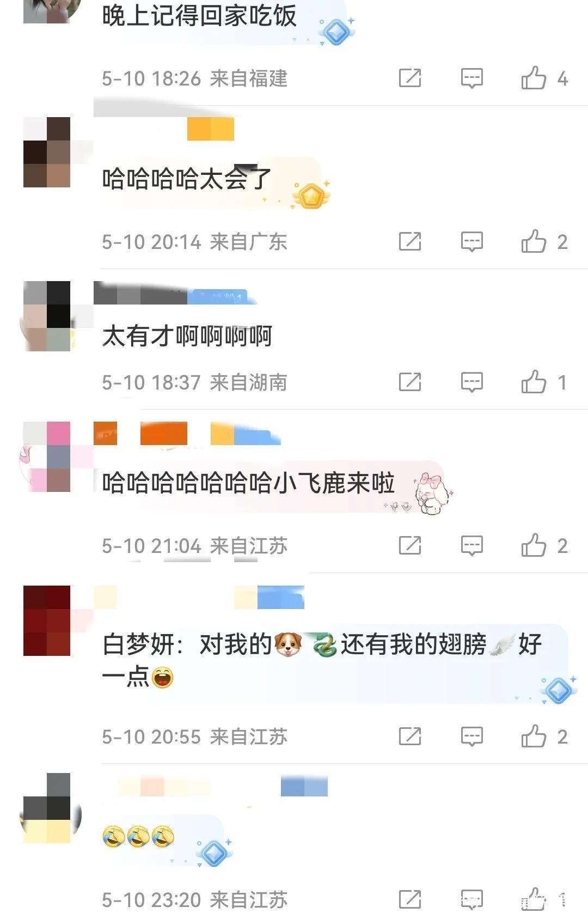Image resolution: width=588 pixels, height=913 pixels.
Task: Like the 哈哈哈哈太会了 comment
Action: tap(534, 241)
